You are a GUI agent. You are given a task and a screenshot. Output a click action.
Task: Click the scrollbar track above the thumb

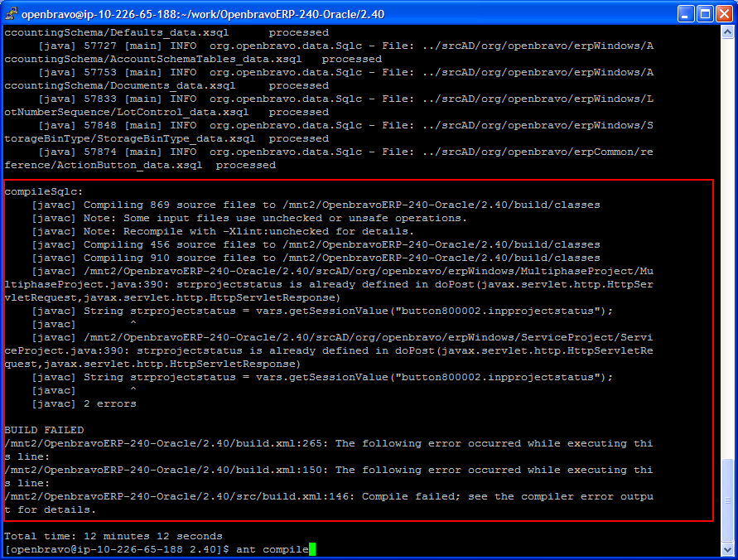click(727, 249)
